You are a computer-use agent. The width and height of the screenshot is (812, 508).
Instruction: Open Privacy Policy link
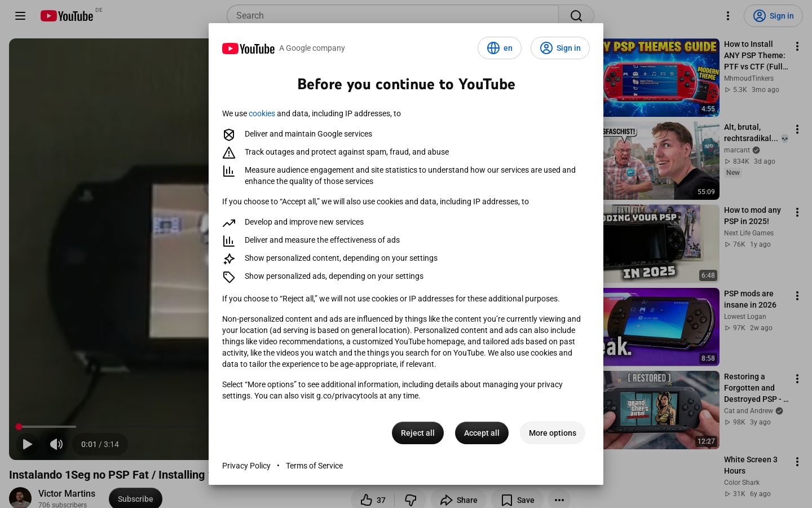click(x=246, y=466)
